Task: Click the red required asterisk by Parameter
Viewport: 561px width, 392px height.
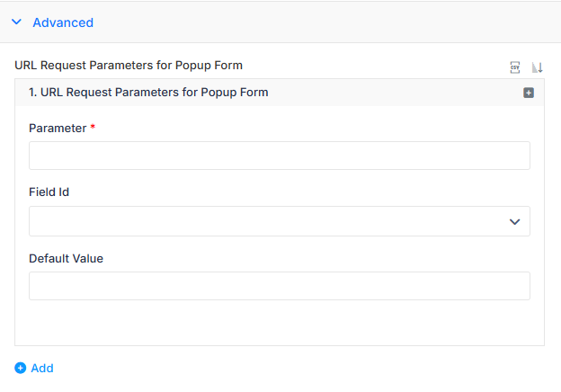Action: [x=93, y=127]
